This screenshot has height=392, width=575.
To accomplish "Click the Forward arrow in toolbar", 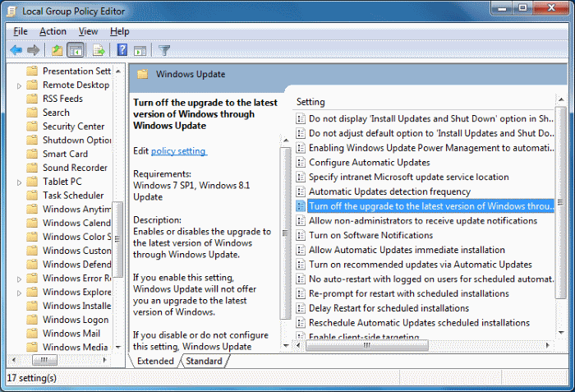I will point(34,50).
